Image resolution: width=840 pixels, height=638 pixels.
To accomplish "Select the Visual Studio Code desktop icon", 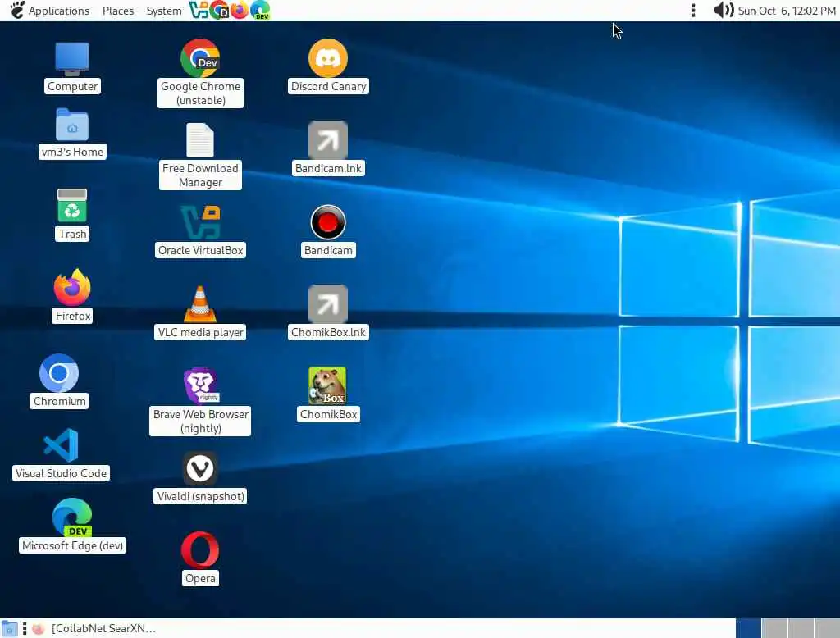I will point(61,445).
